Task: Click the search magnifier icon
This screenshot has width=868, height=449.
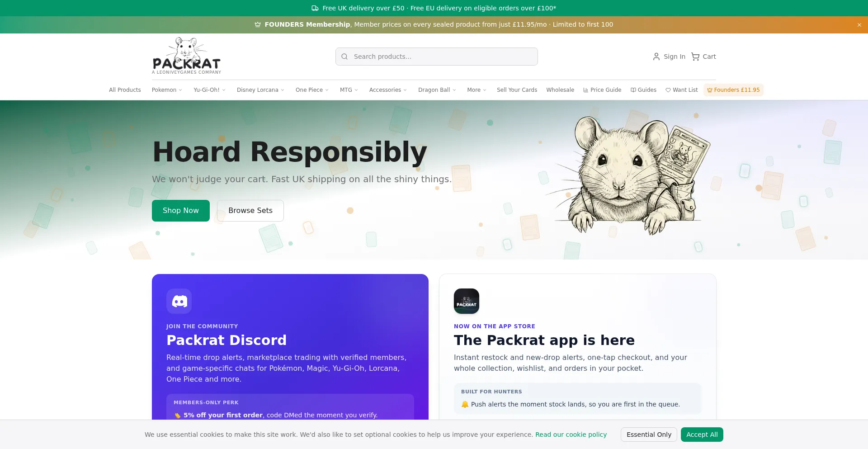Action: pos(344,57)
